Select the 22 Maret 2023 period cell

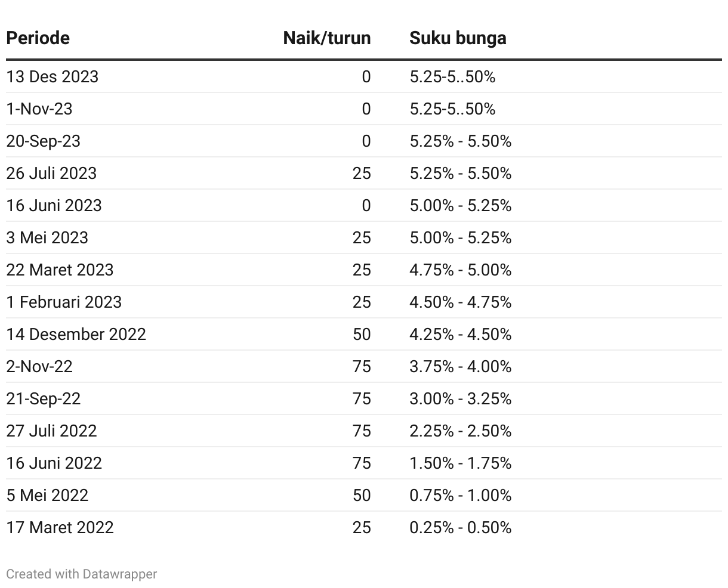click(x=60, y=270)
